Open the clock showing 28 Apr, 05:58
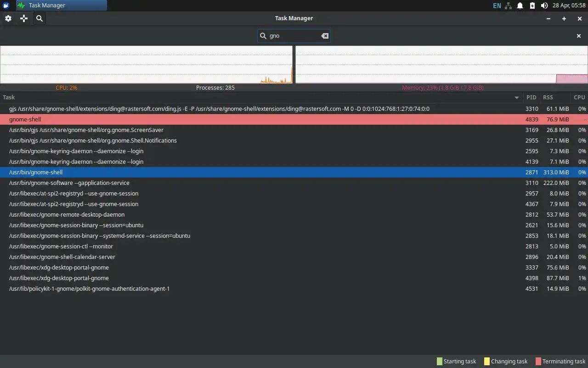588x368 pixels. pos(569,6)
